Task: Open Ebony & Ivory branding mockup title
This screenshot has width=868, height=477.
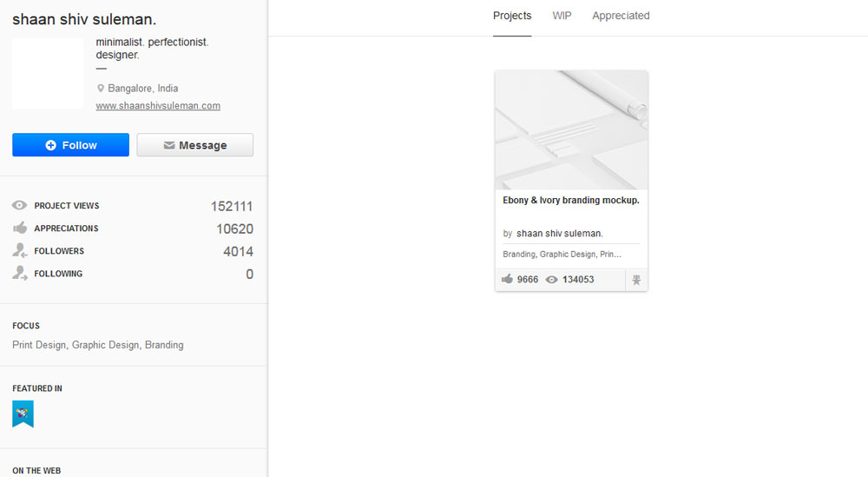Action: click(571, 200)
